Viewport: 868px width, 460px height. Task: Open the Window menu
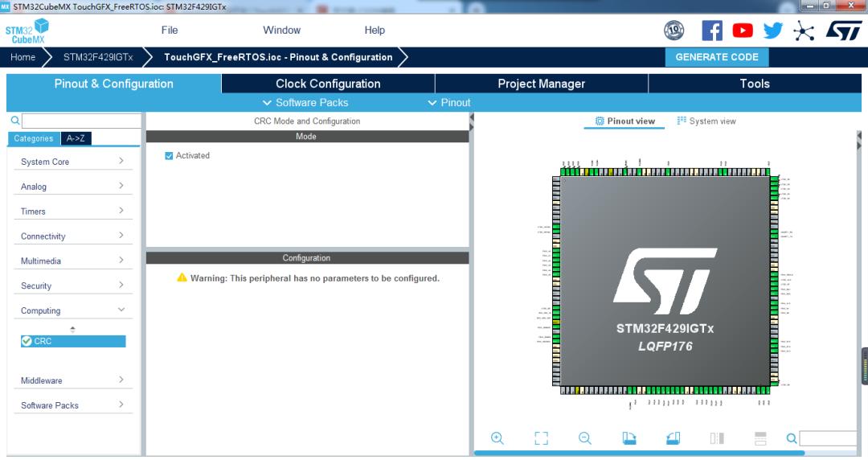[282, 31]
